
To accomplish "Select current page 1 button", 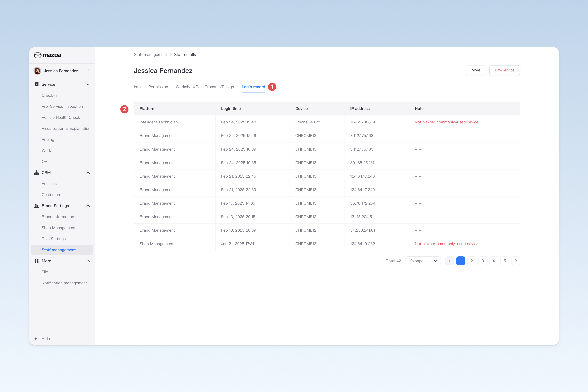I will [461, 261].
